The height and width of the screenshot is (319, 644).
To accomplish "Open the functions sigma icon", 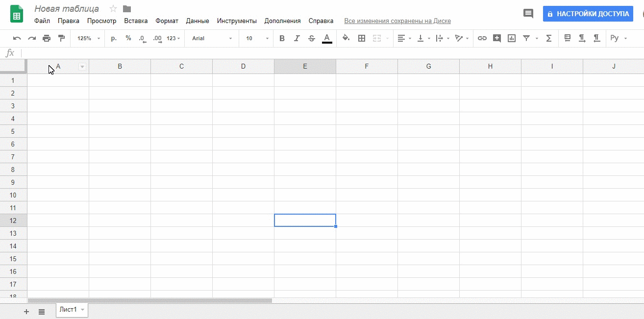I will pyautogui.click(x=549, y=38).
